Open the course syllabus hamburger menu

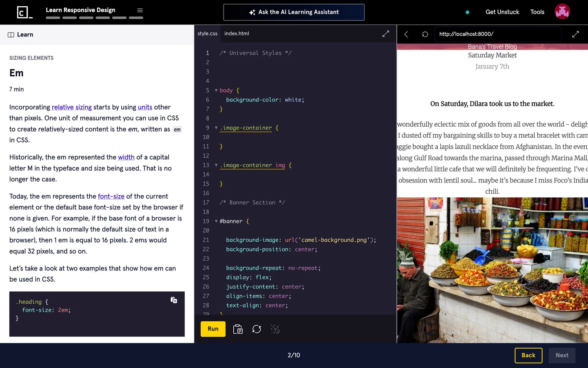[x=140, y=10]
